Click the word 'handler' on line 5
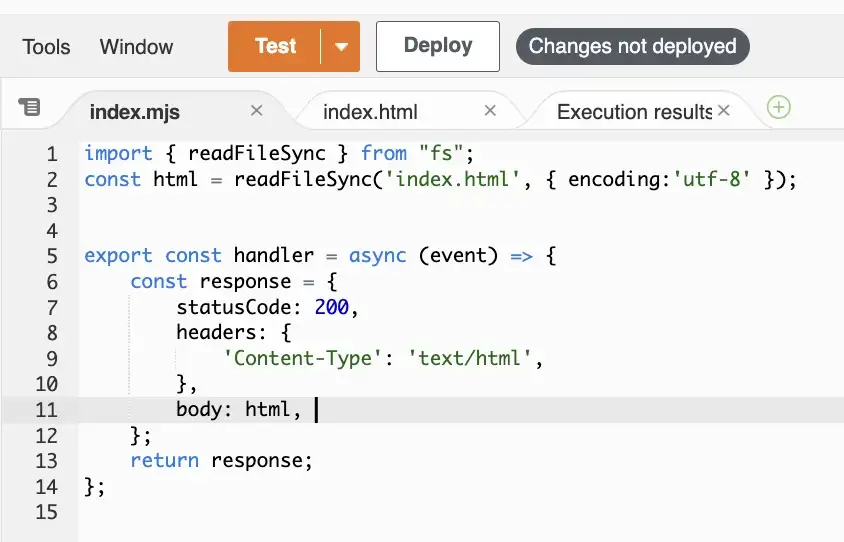Viewport: 844px width, 542px height. pyautogui.click(x=273, y=256)
